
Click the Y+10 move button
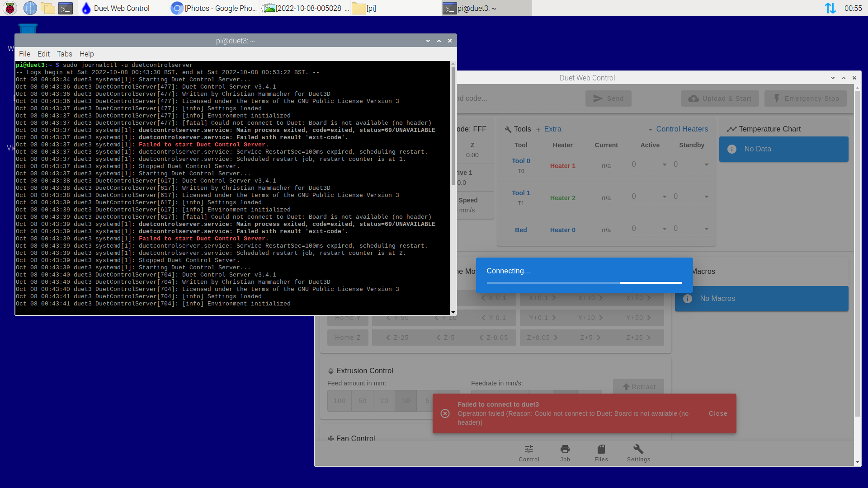click(x=590, y=318)
